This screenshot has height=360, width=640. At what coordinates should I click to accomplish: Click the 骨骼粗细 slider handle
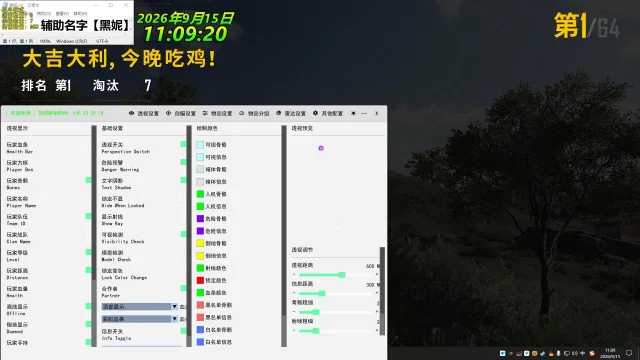pyautogui.click(x=316, y=312)
